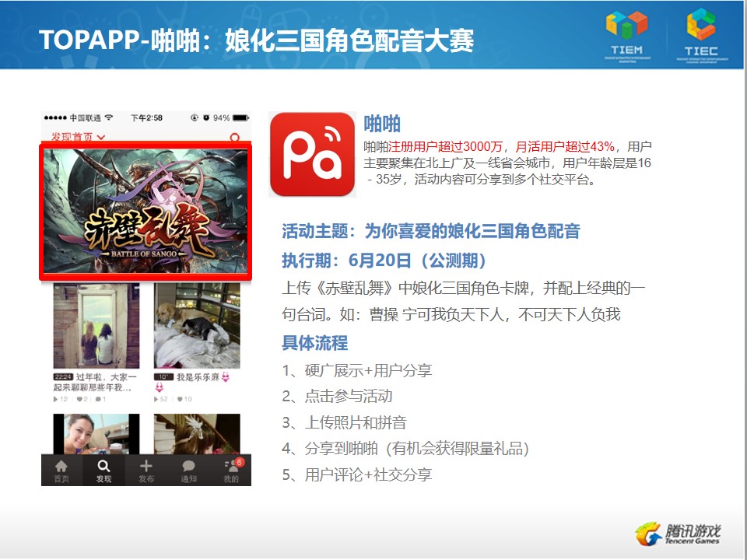Click step 2、点击参与活动
Viewport: 747px width, 560px height.
(337, 396)
